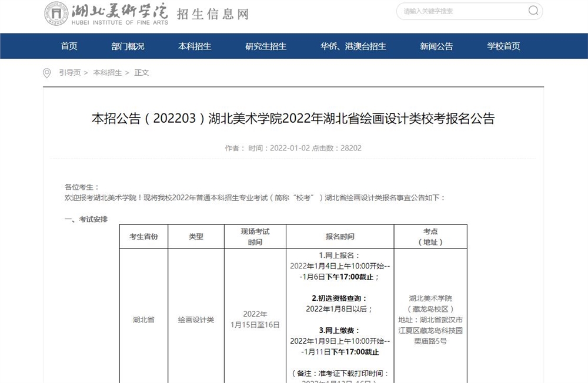Click the 3.网上缴费 bold heading
This screenshot has width=588, height=383.
tap(340, 331)
